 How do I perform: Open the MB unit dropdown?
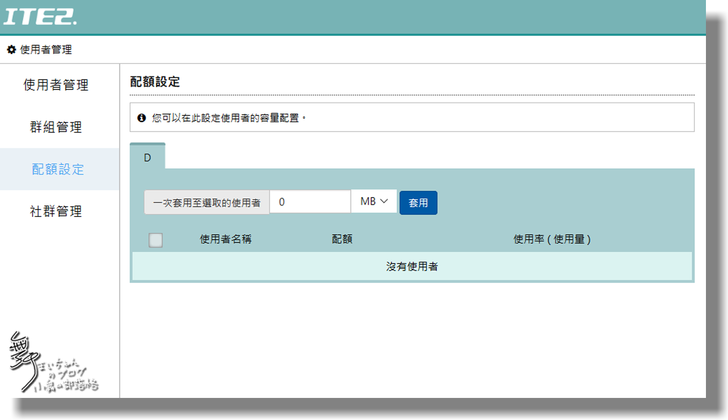[374, 202]
